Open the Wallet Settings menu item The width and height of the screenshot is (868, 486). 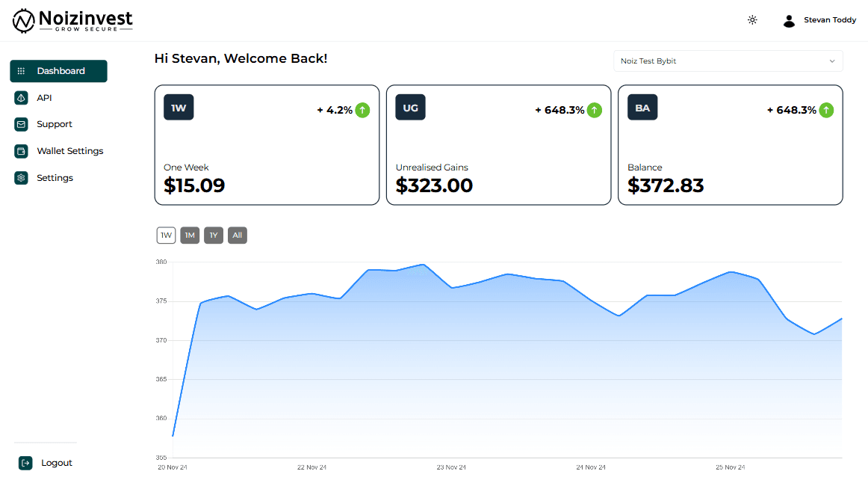click(69, 151)
